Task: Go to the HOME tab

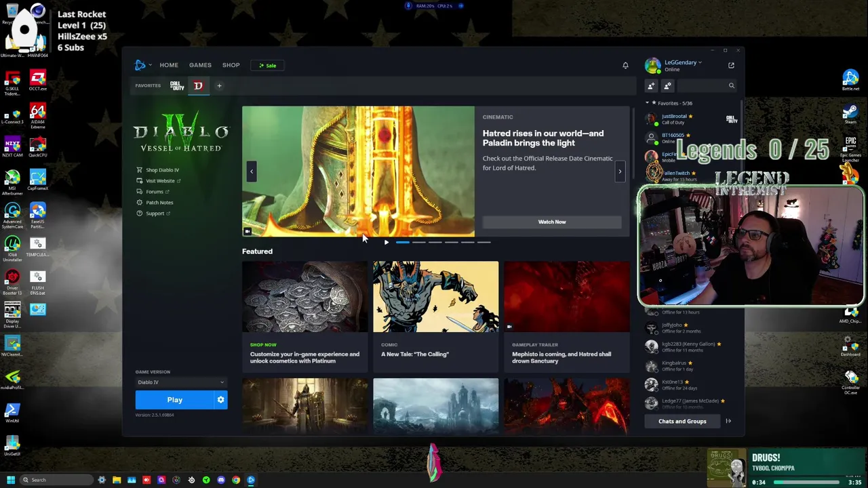Action: 169,65
